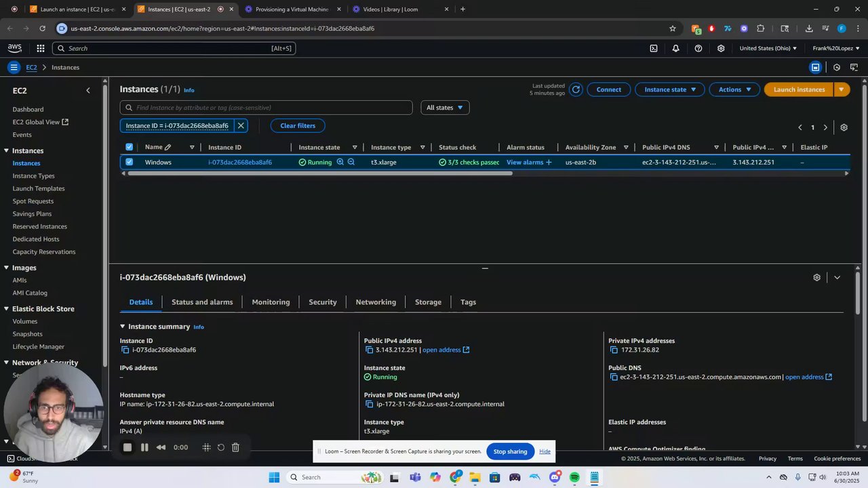Viewport: 868px width, 488px height.
Task: Go to next page of instances
Action: pyautogui.click(x=825, y=127)
